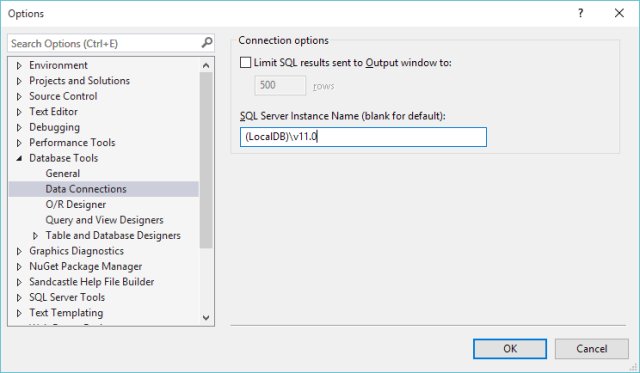Click the Search Options text box
Screen dimensions: 640x373
click(104, 43)
